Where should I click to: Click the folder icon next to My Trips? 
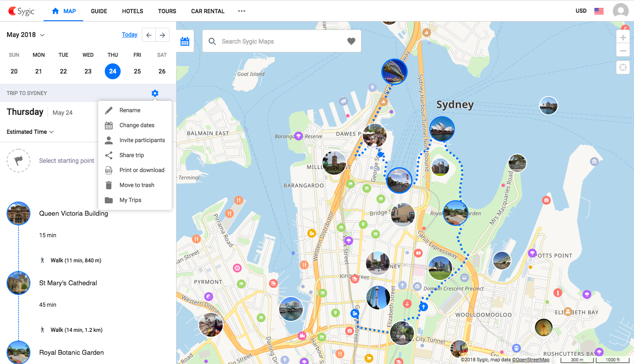(x=109, y=200)
